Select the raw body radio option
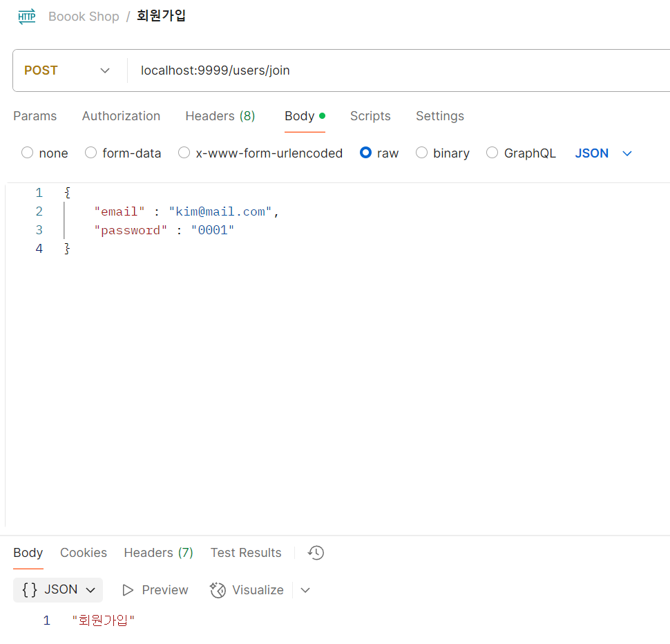 click(366, 153)
